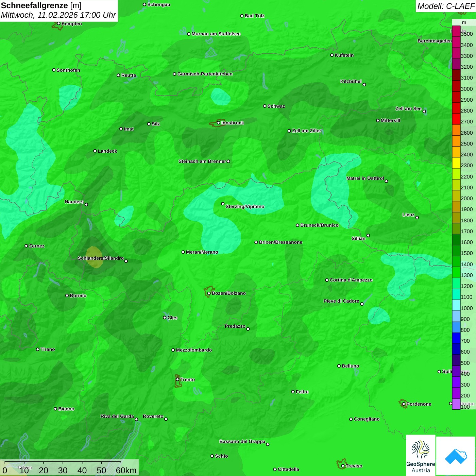Click the Modell: C-LAEF label

[x=446, y=6]
